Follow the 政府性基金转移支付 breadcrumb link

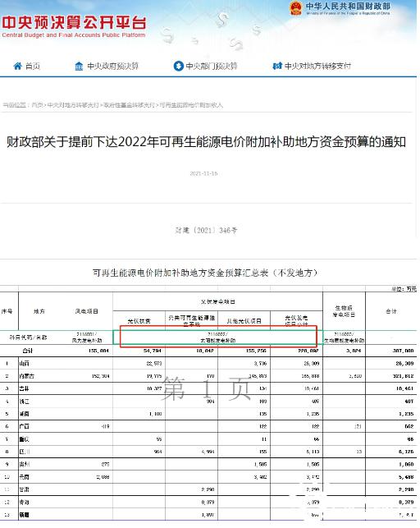tap(129, 105)
